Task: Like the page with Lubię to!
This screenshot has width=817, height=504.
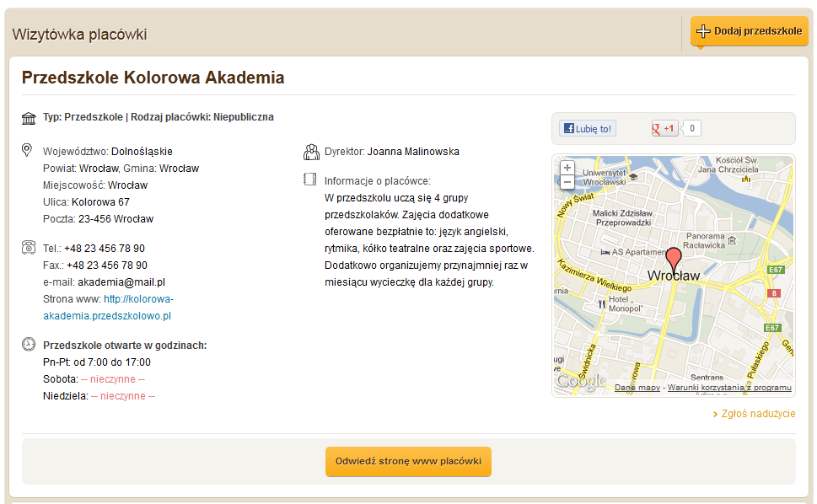Action: click(588, 129)
